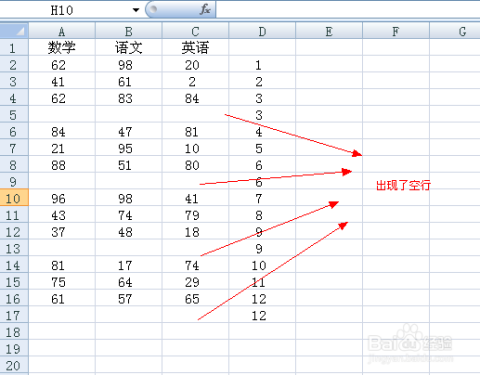480x375 pixels.
Task: Click cell B15 with value 64
Action: tap(129, 281)
